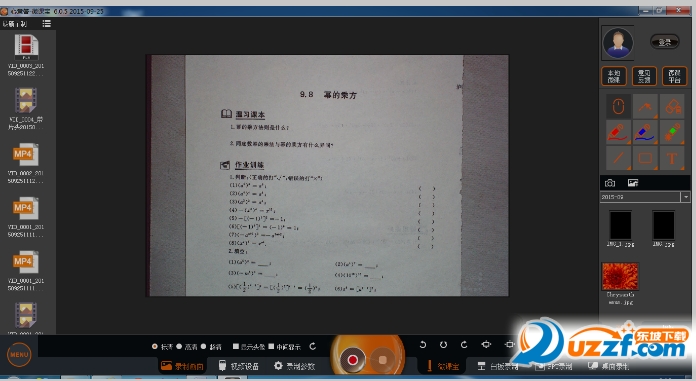Rotate image clockwise with third rotate icon
Image resolution: width=696 pixels, height=381 pixels.
pyautogui.click(x=464, y=345)
